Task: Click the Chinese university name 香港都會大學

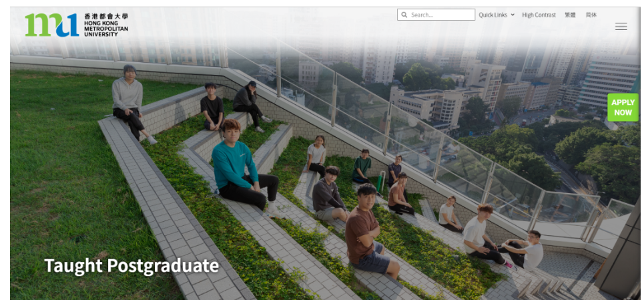Action: (106, 16)
